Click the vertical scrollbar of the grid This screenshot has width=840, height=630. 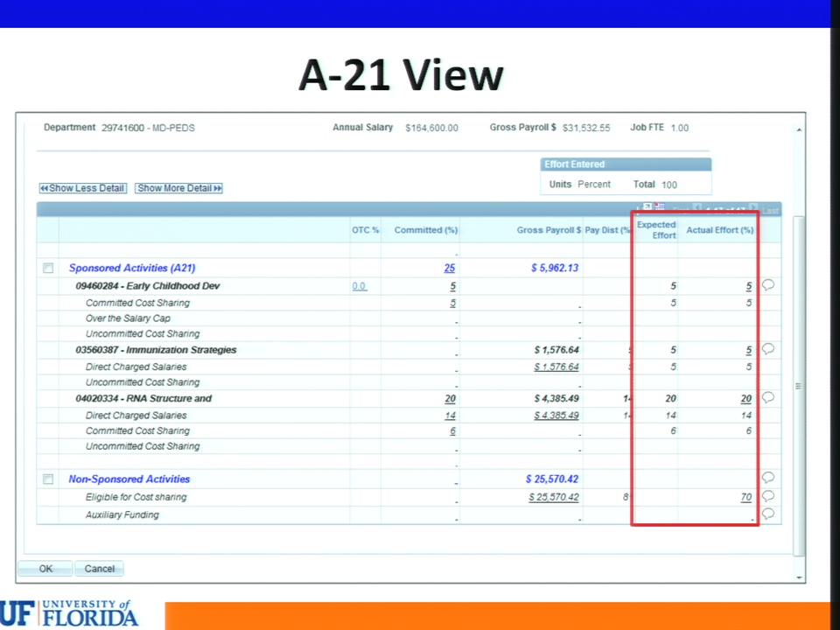(x=798, y=386)
